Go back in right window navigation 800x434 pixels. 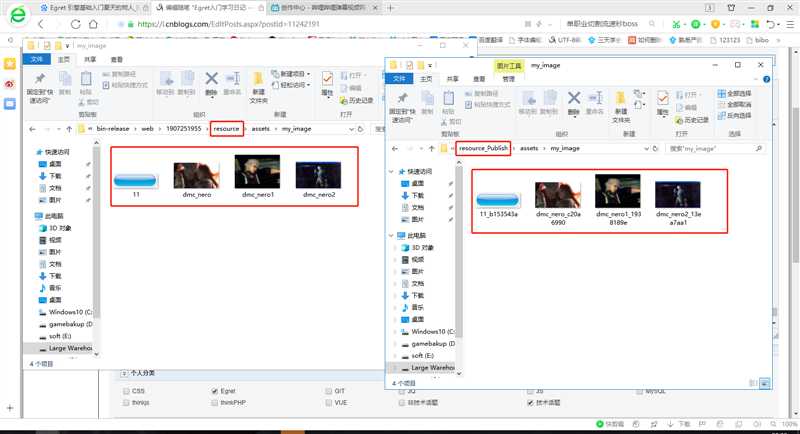pyautogui.click(x=394, y=148)
